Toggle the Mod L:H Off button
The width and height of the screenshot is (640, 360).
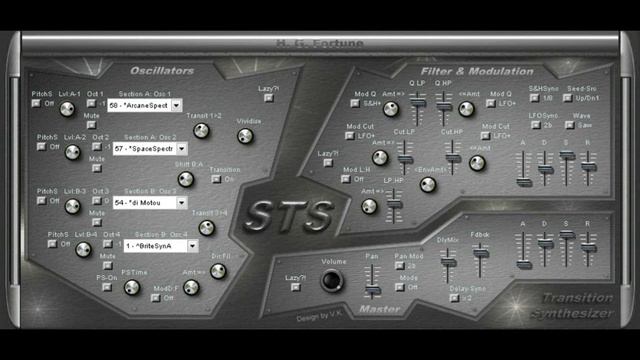(345, 179)
